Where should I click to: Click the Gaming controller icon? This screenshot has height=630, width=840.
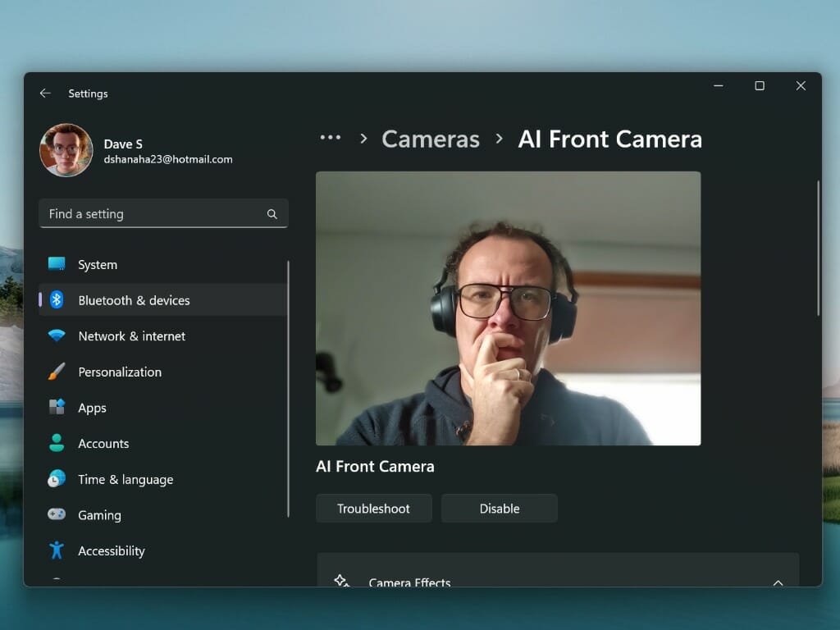(x=57, y=514)
